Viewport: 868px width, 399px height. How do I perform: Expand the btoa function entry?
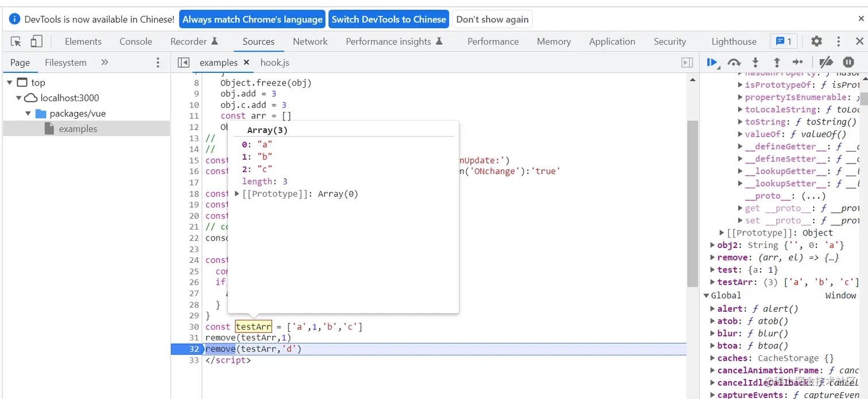click(712, 346)
